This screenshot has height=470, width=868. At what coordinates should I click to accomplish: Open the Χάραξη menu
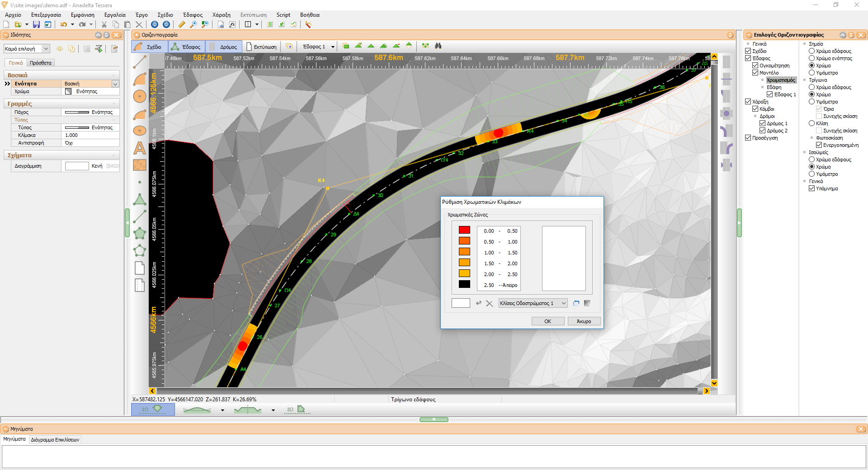pos(221,15)
